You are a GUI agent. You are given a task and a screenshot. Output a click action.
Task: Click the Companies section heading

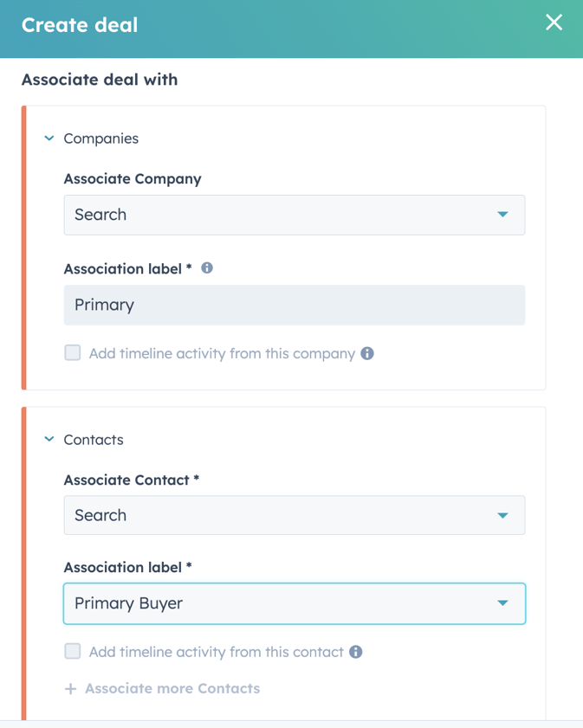click(100, 139)
